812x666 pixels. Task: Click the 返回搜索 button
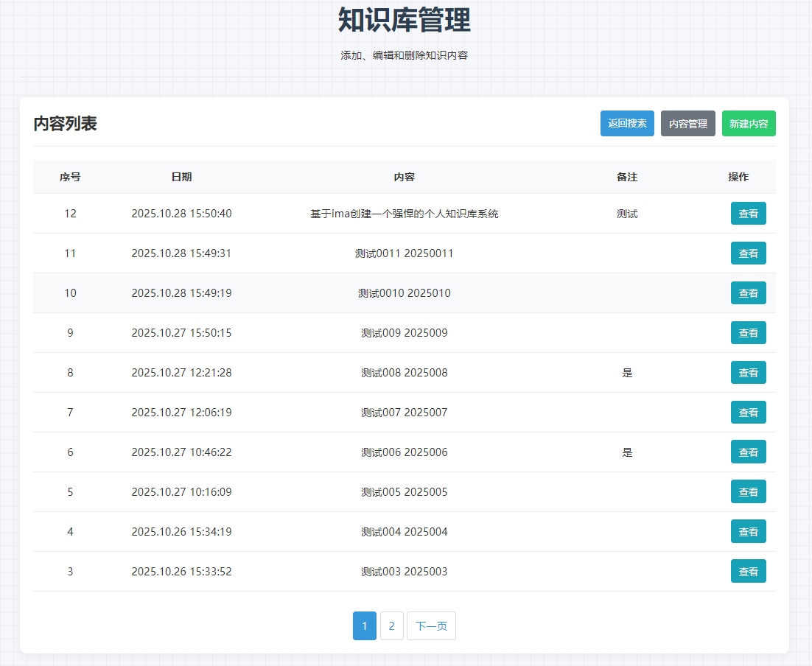click(627, 124)
